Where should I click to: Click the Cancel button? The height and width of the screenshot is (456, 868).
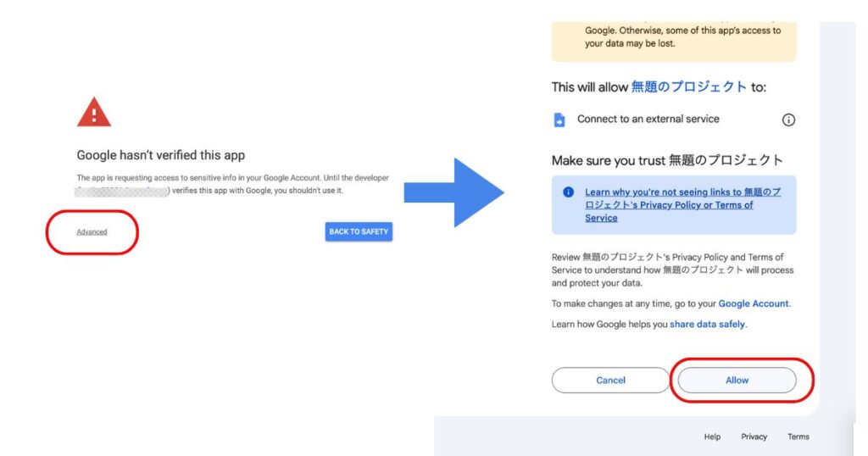click(610, 381)
